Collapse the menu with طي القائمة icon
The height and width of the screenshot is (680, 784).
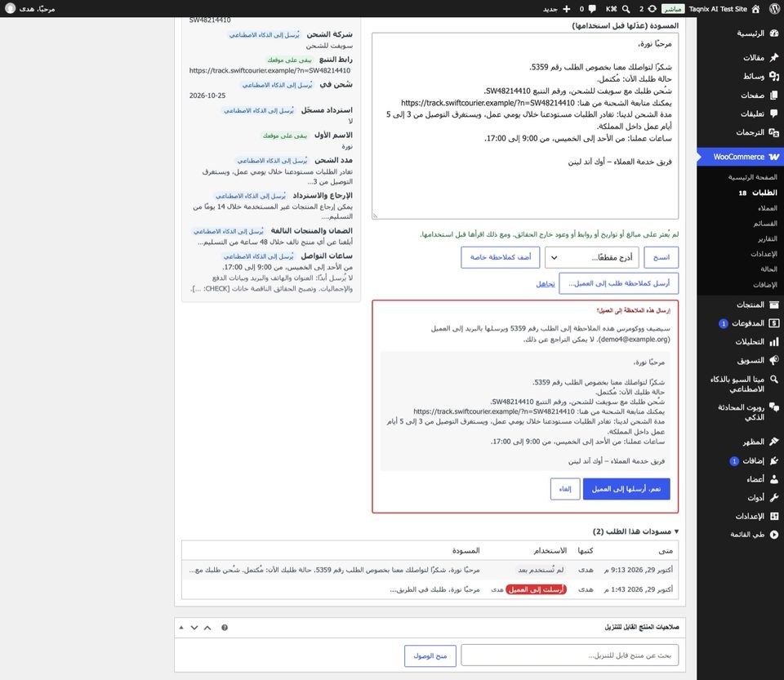click(x=774, y=535)
